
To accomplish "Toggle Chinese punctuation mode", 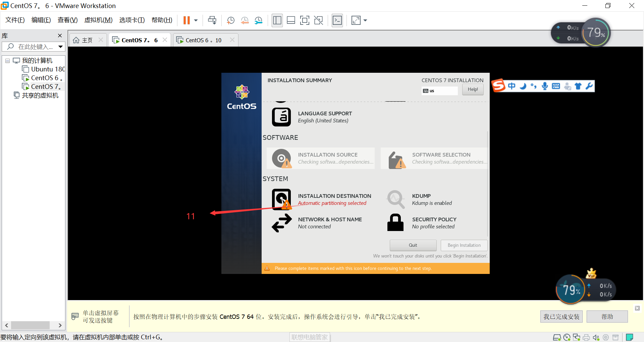I will [x=534, y=86].
